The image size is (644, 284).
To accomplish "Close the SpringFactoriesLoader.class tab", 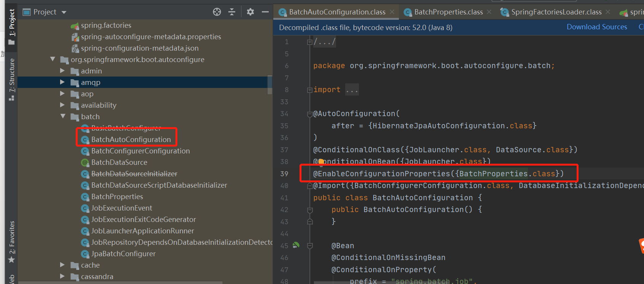I will pyautogui.click(x=608, y=12).
